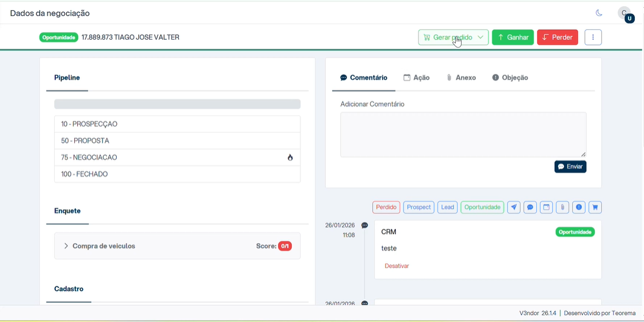Click Desativar link on teste comment
644x322 pixels.
[397, 266]
